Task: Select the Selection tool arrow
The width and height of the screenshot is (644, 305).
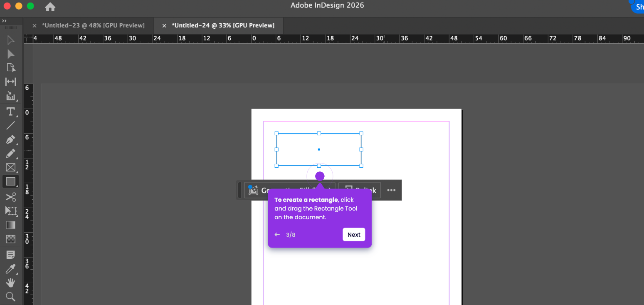Action: coord(11,40)
